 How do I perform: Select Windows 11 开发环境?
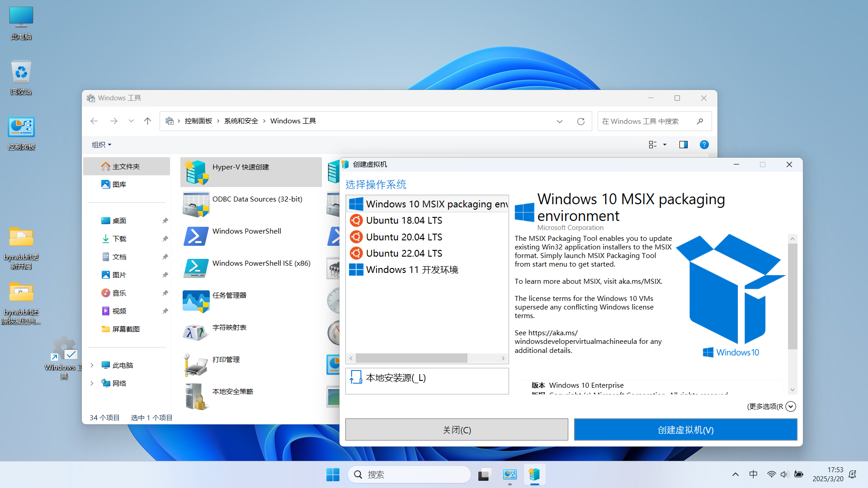point(427,270)
